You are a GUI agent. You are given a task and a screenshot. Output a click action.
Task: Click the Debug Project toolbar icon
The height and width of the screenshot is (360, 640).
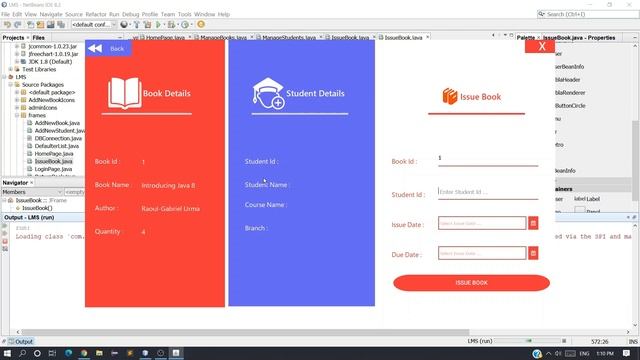pyautogui.click(x=172, y=25)
